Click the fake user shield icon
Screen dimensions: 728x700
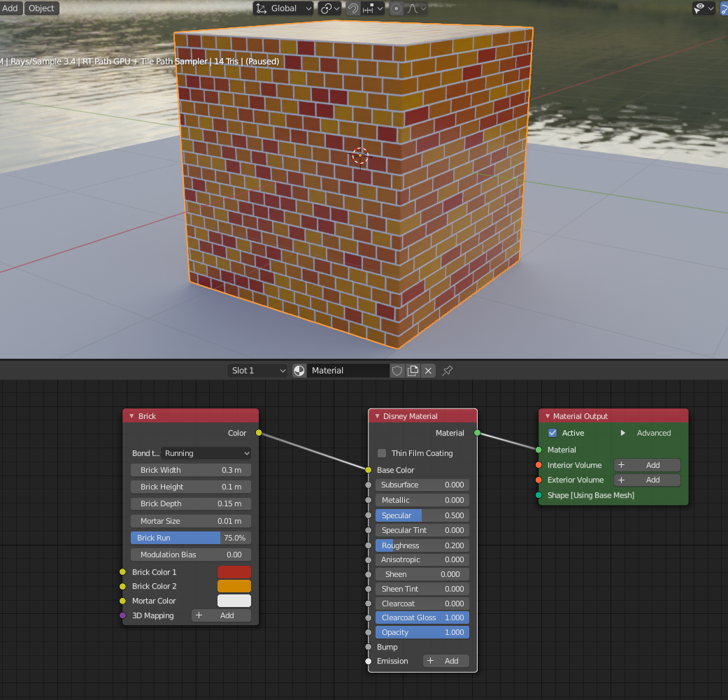click(397, 371)
